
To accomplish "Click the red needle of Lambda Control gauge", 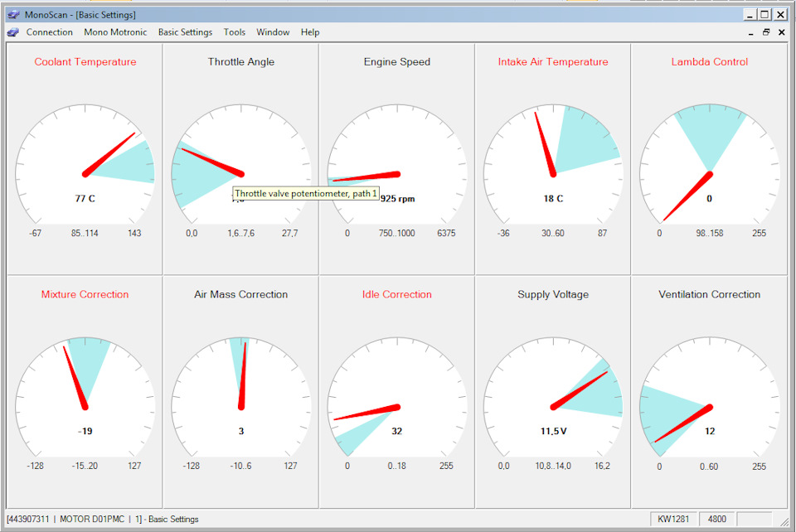I will pos(688,196).
